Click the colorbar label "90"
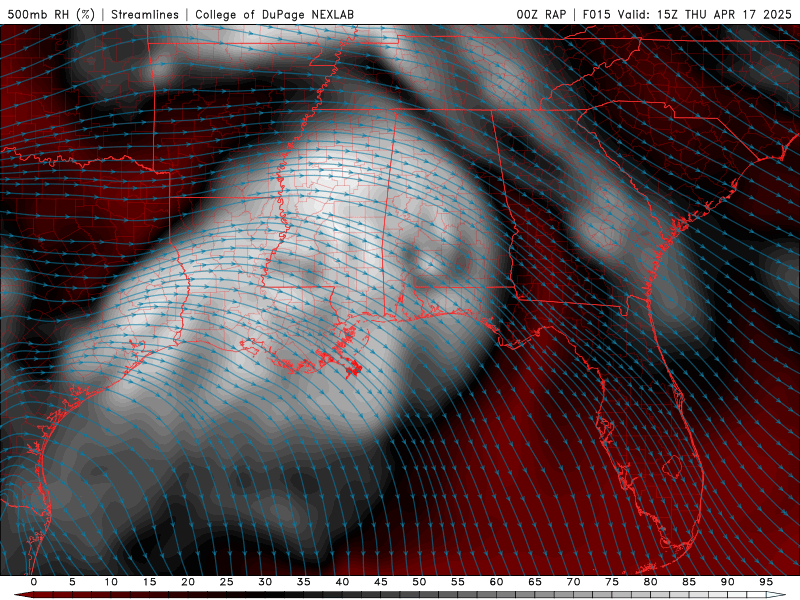Image resolution: width=800 pixels, height=600 pixels. [727, 582]
